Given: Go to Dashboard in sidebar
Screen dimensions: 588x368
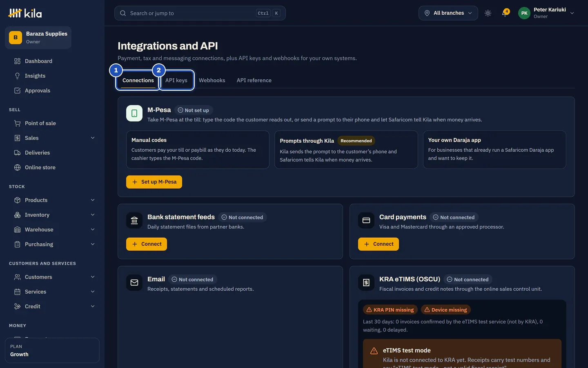Looking at the screenshot, I should coord(52,61).
